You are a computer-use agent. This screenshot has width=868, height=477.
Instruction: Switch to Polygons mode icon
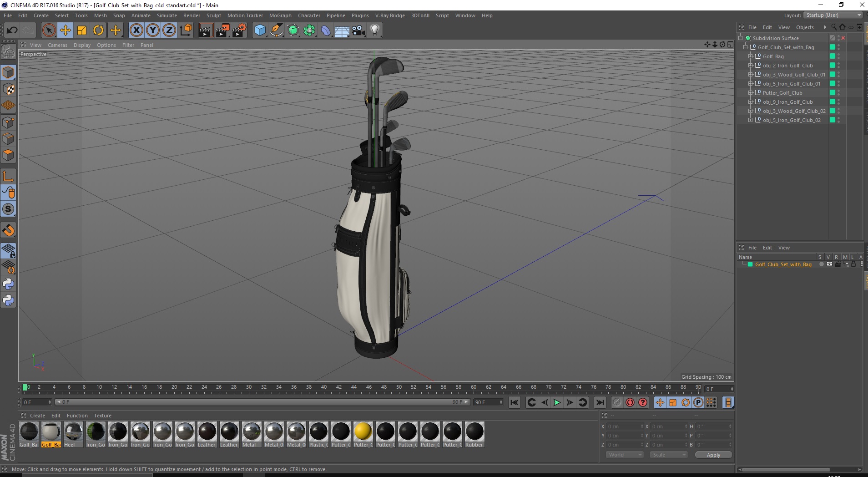8,155
